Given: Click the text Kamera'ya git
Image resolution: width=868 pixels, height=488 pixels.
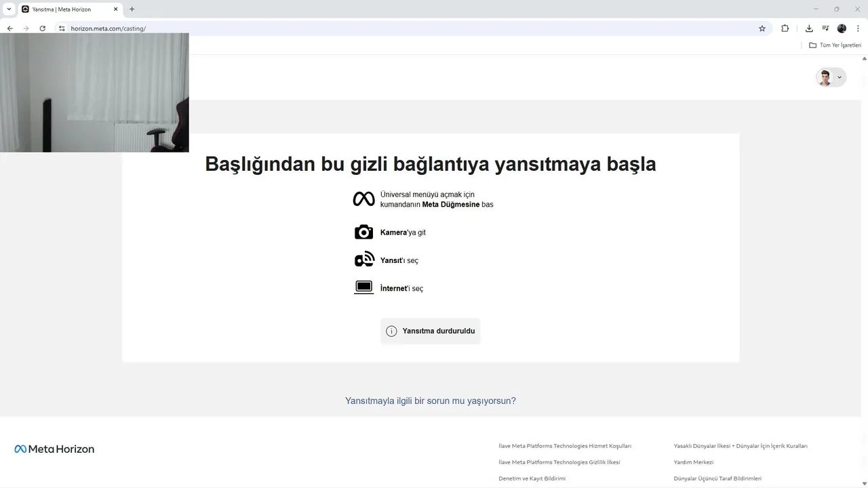Looking at the screenshot, I should point(403,232).
